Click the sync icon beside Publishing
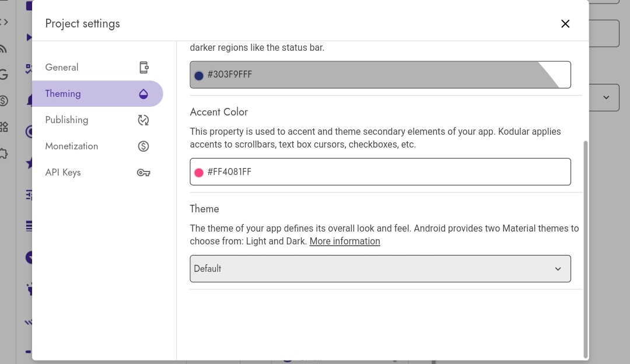 pos(143,120)
